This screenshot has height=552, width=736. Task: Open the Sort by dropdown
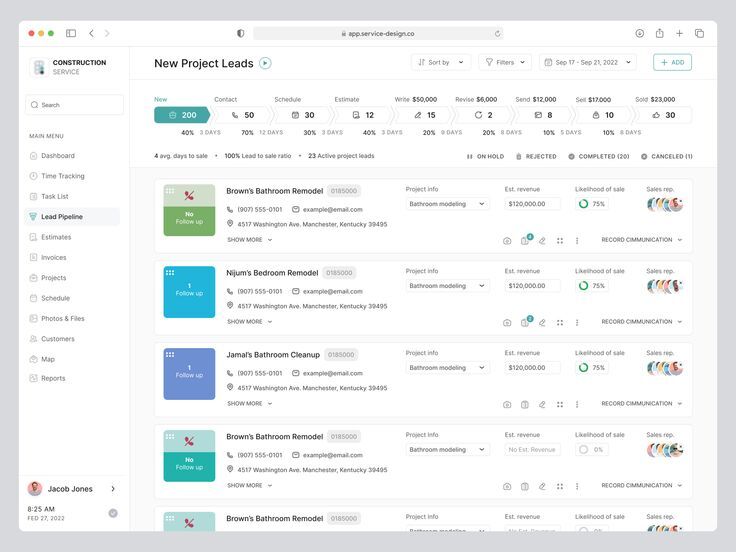pos(441,62)
